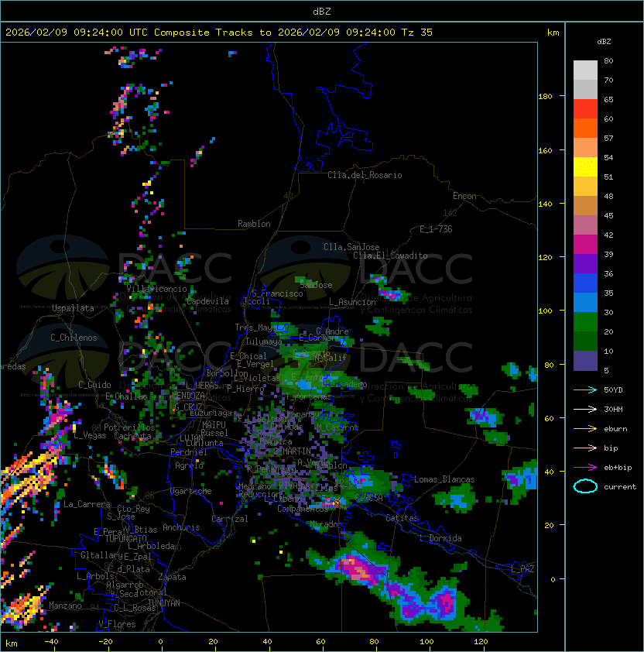
Task: Pick the bright yellow swatch between 54 and 51
Action: [585, 166]
